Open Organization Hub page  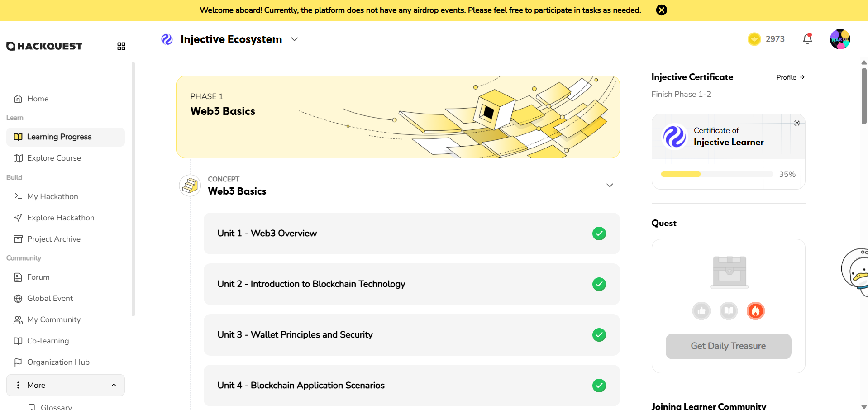66,362
